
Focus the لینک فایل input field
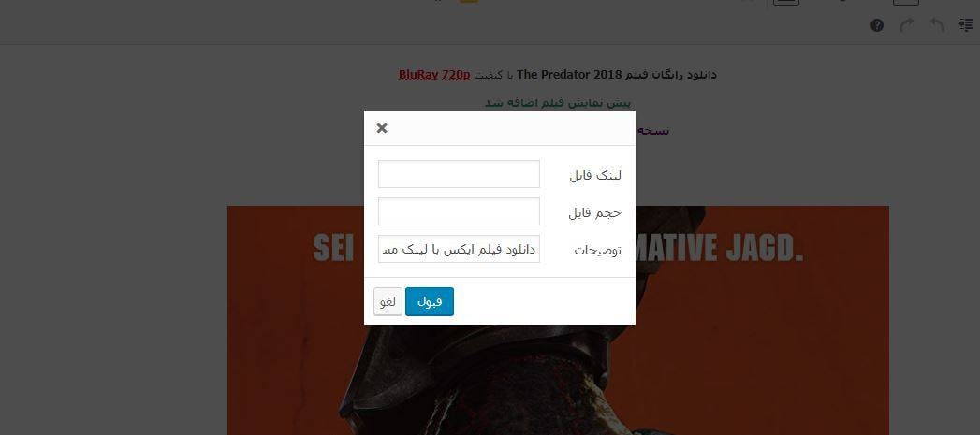pyautogui.click(x=459, y=174)
